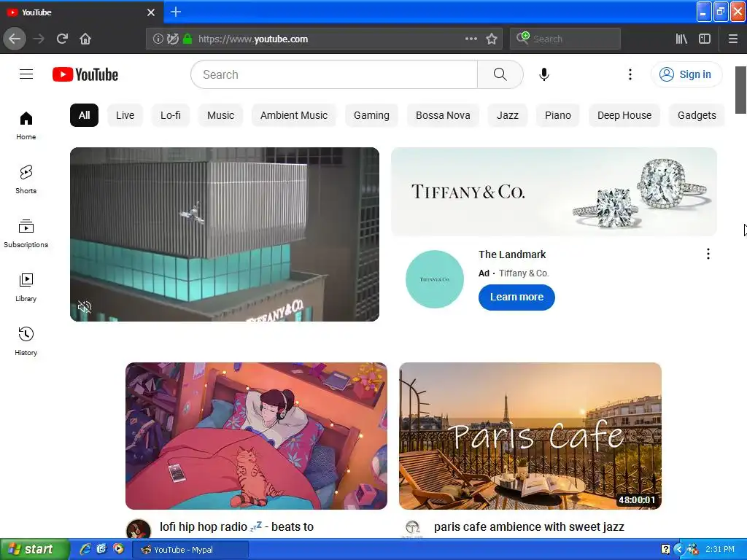Click the address bar URL
Screen dimensions: 747x560
pyautogui.click(x=253, y=39)
